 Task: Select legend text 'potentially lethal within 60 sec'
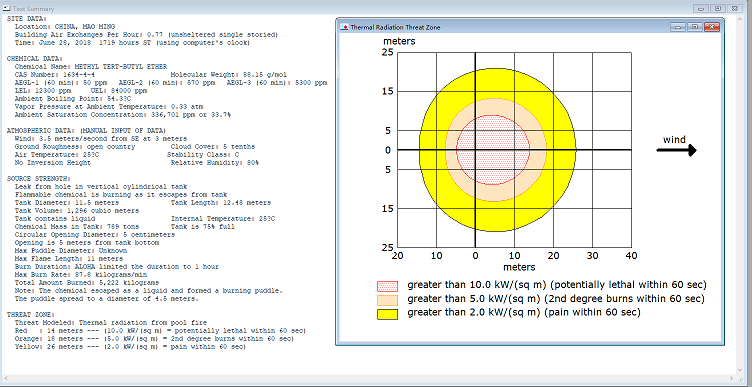tap(628, 285)
